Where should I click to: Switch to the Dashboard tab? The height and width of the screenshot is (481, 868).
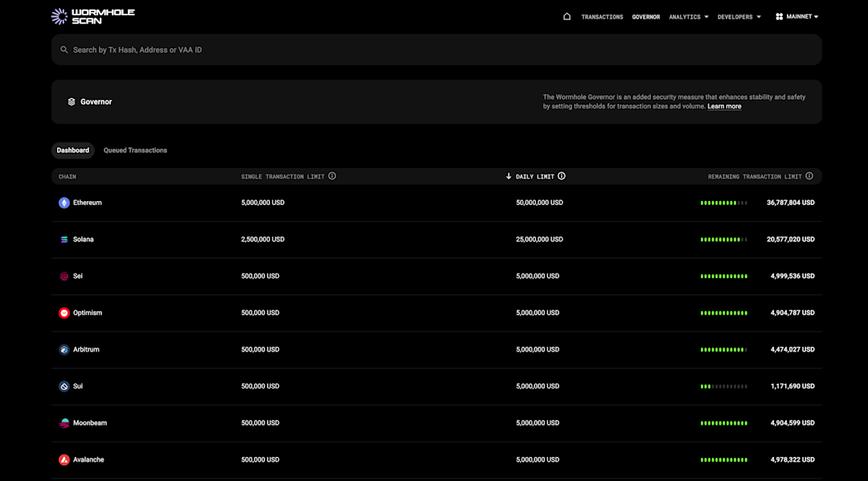click(x=72, y=150)
